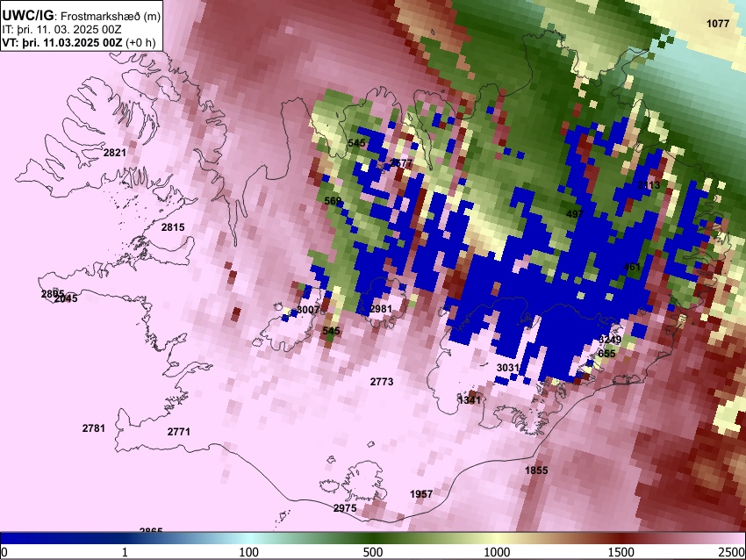Image resolution: width=746 pixels, height=560 pixels.
Task: Click the '1500' tick label on legend
Action: 621,552
